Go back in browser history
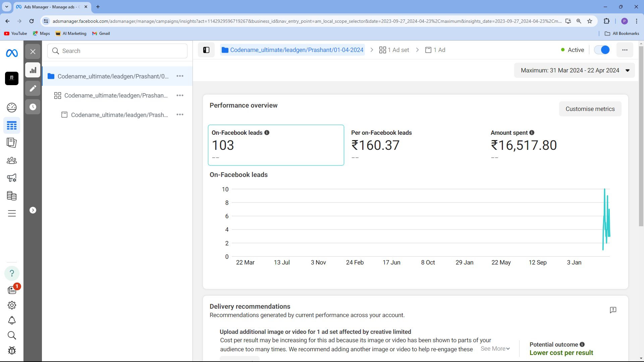Screen dimensions: 644x362 coord(7,21)
